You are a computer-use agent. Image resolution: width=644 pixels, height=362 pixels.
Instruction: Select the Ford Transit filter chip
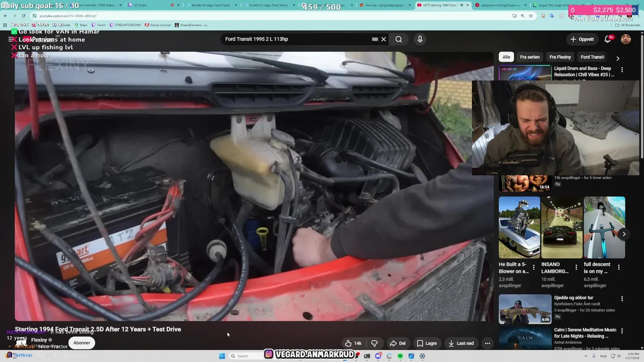click(592, 57)
